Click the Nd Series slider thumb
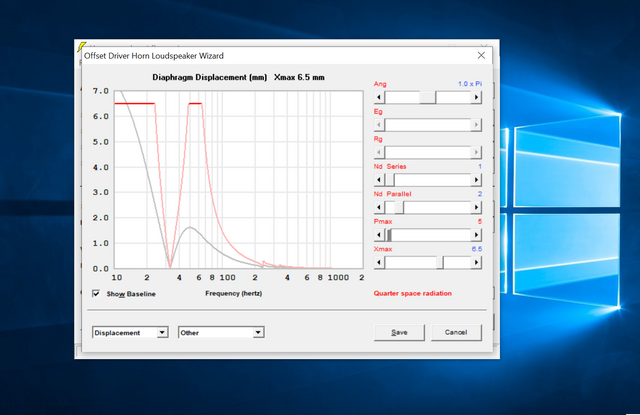Screen dimensions: 640x415 [x=390, y=180]
